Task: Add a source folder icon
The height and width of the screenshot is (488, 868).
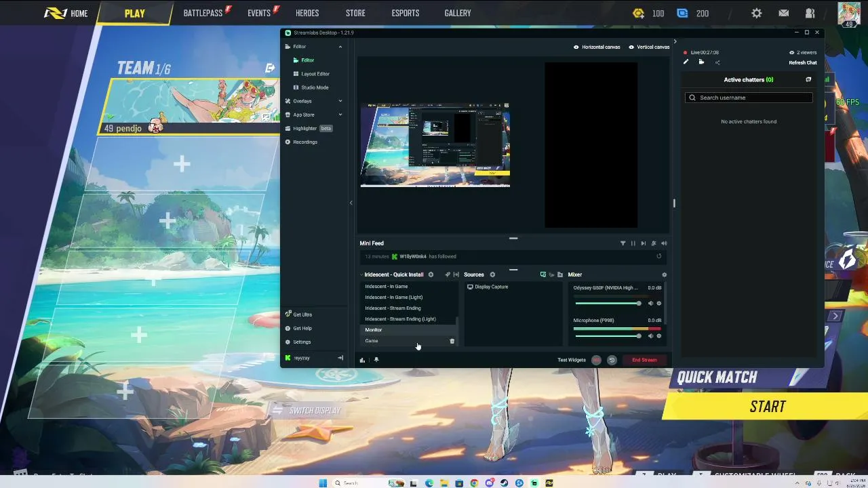Action: coord(559,274)
